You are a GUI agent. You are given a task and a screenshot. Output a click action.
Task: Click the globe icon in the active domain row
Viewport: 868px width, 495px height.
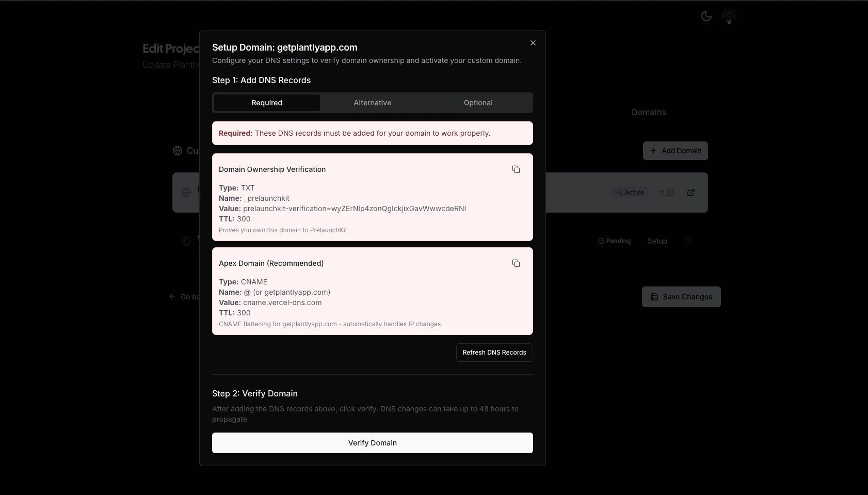(186, 193)
